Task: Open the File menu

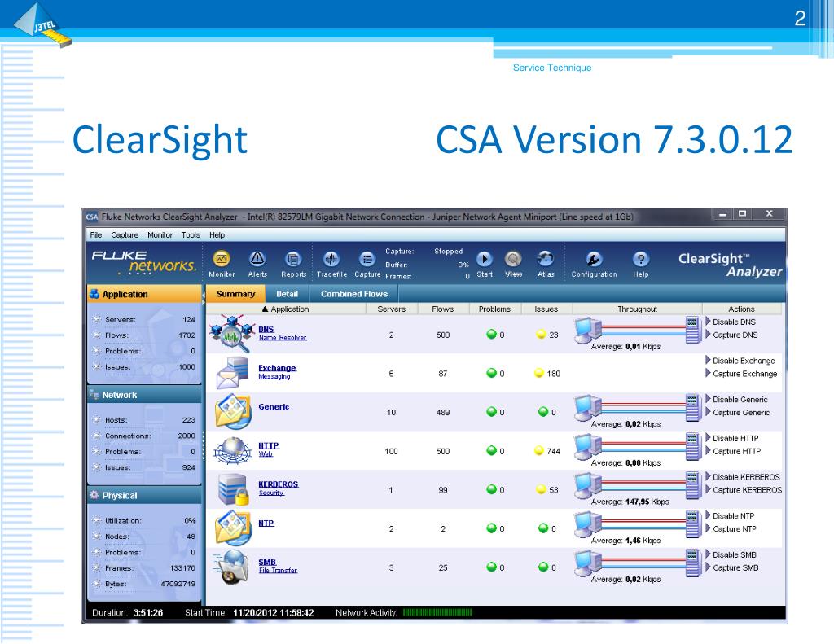Action: pos(96,235)
